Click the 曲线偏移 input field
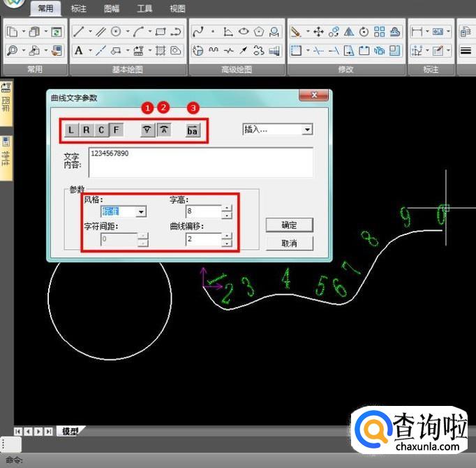476x468 pixels. [204, 239]
